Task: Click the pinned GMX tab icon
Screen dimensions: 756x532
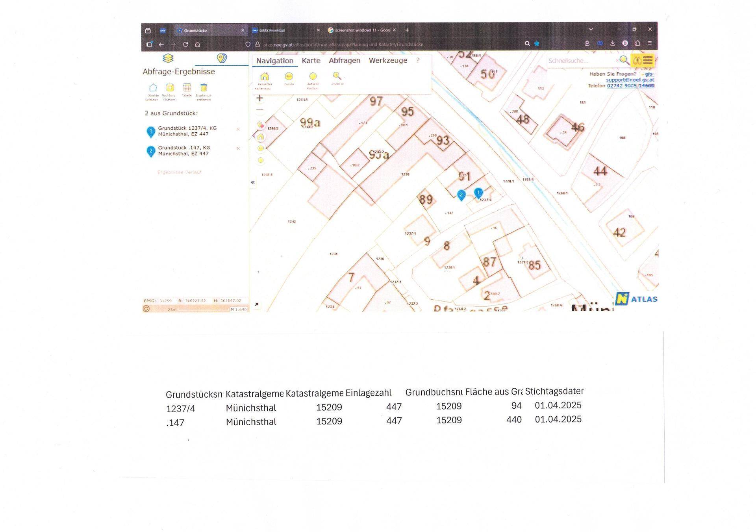Action: (163, 30)
